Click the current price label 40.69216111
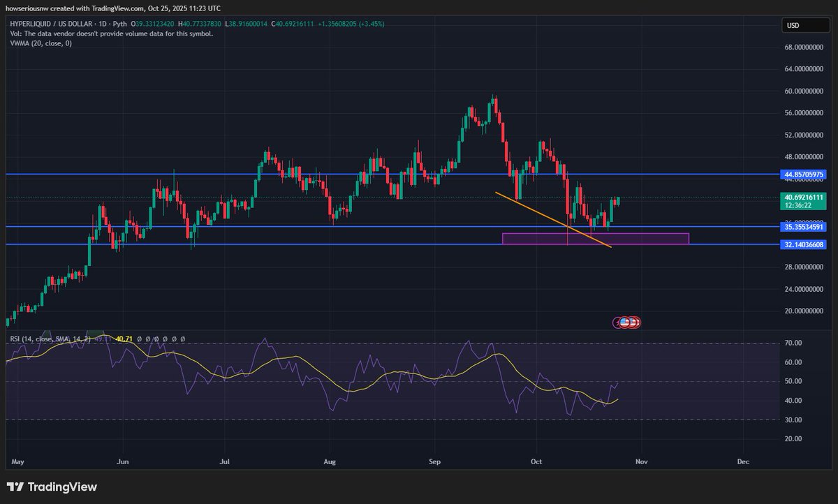 tap(803, 201)
